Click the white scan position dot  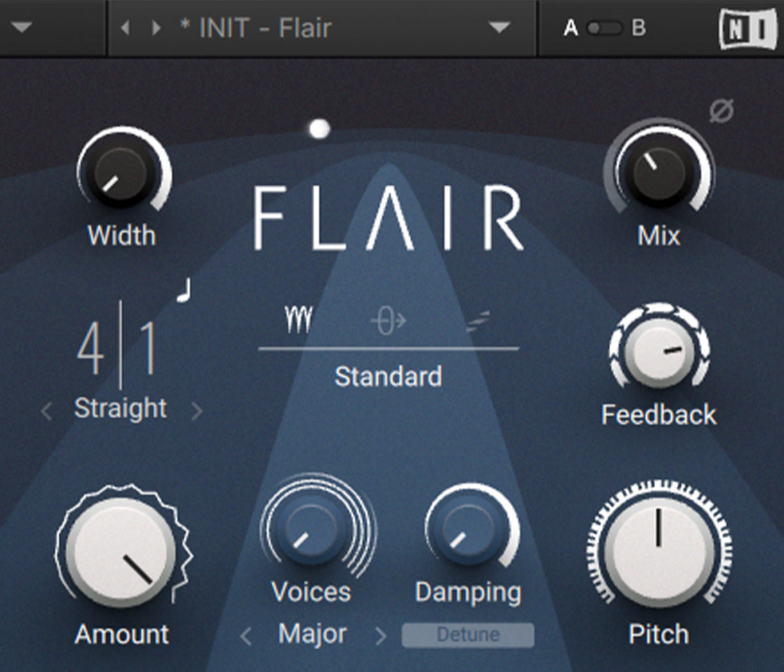tap(319, 129)
